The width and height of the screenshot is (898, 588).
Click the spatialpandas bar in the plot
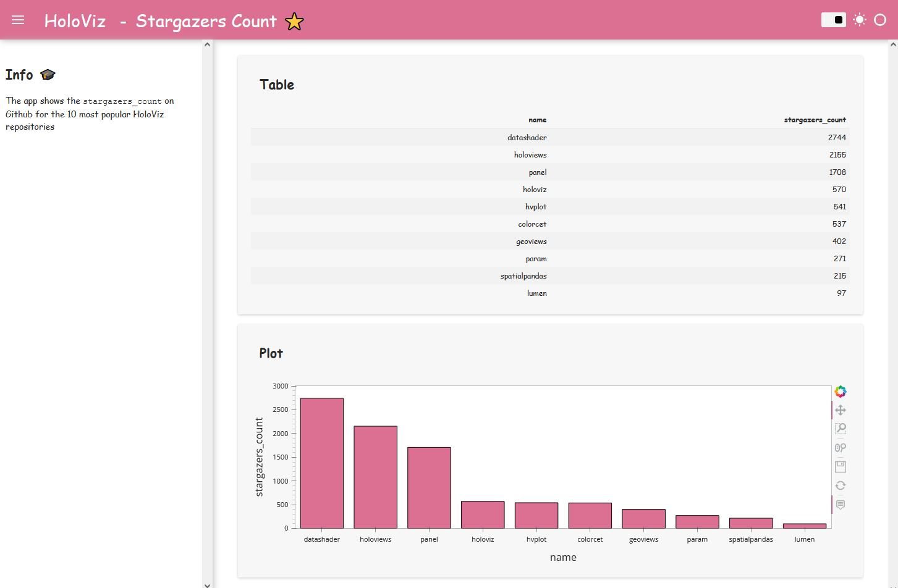tap(751, 523)
